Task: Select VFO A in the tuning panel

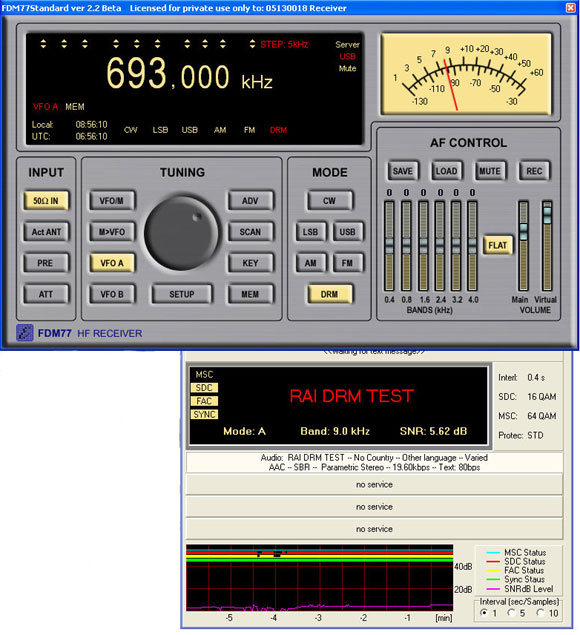Action: (112, 263)
